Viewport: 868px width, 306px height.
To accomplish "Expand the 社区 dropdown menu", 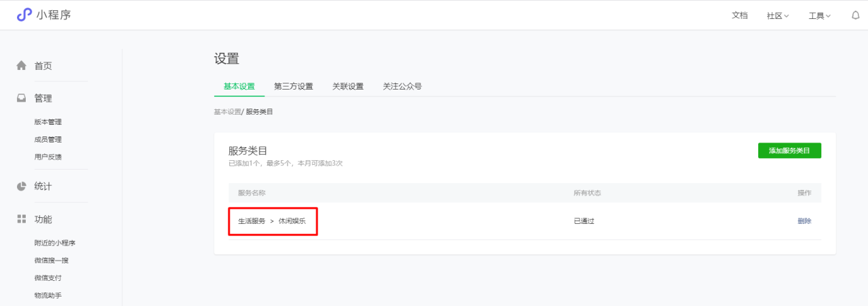I will tap(777, 16).
